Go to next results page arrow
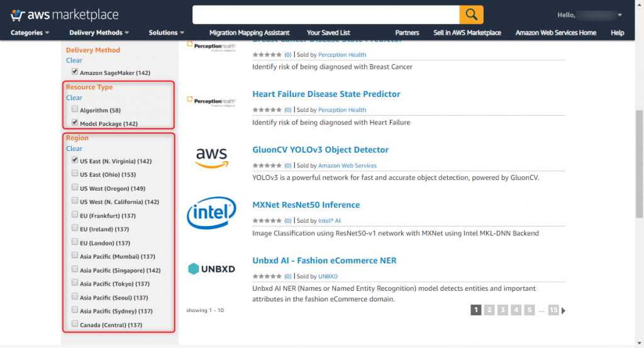The image size is (644, 348). click(563, 311)
